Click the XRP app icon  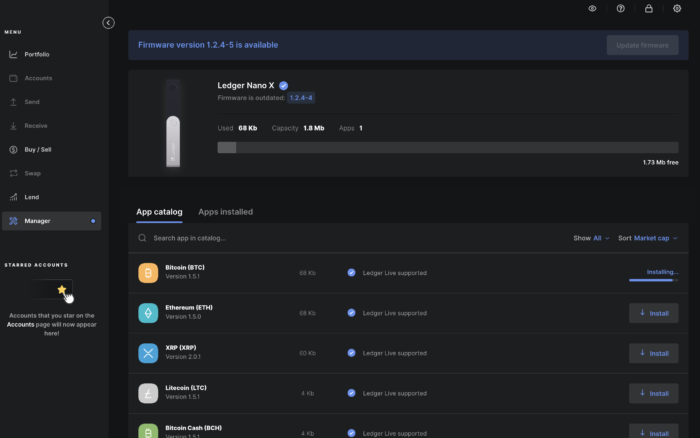pos(148,353)
